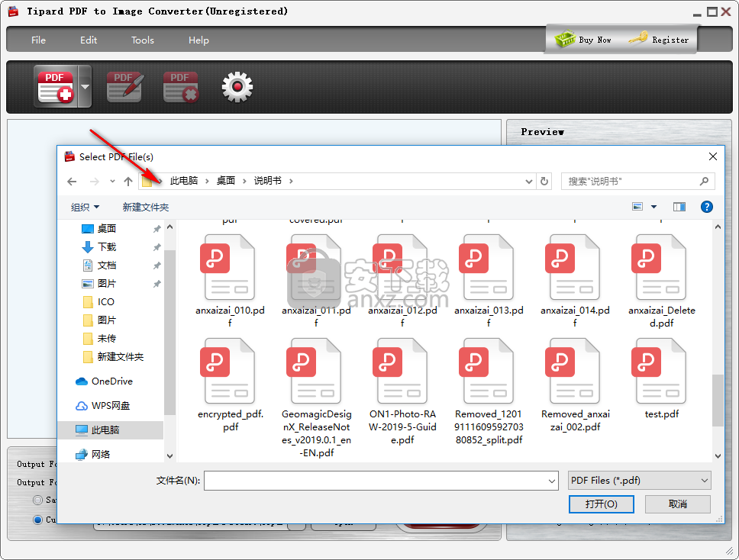The width and height of the screenshot is (739, 560).
Task: Click 说明书 in the address breadcrumb
Action: [x=267, y=181]
